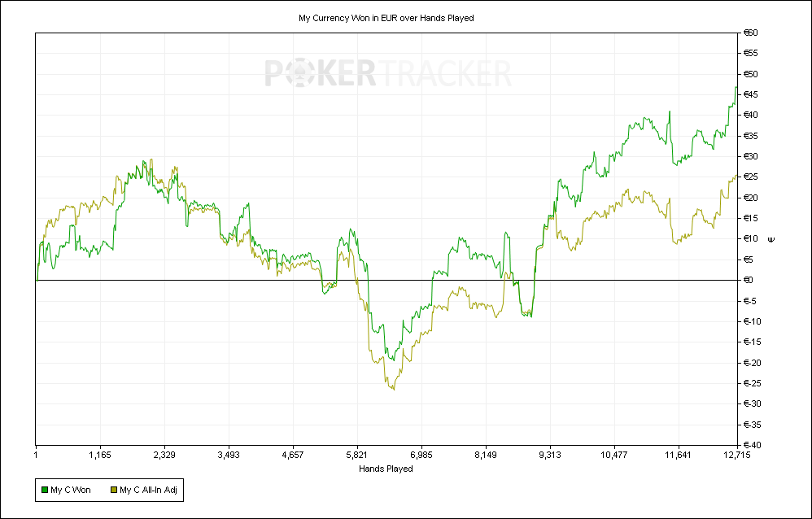Click the x-axis value 4,657
The height and width of the screenshot is (519, 812).
(x=293, y=456)
